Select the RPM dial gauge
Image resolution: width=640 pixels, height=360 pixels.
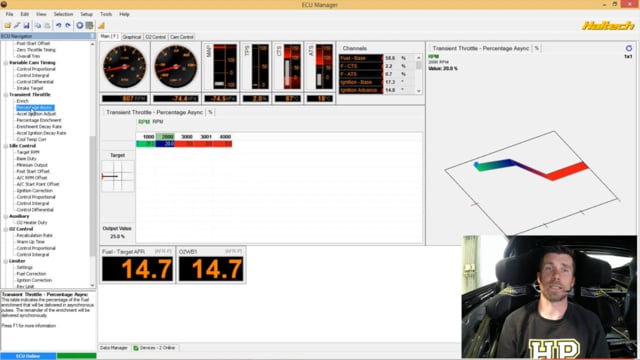pos(124,67)
